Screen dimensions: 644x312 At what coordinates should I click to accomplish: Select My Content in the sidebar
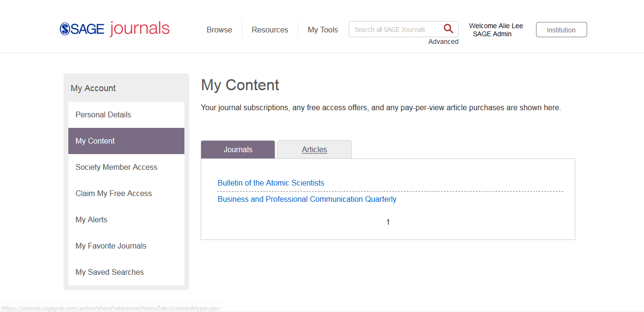(x=126, y=141)
